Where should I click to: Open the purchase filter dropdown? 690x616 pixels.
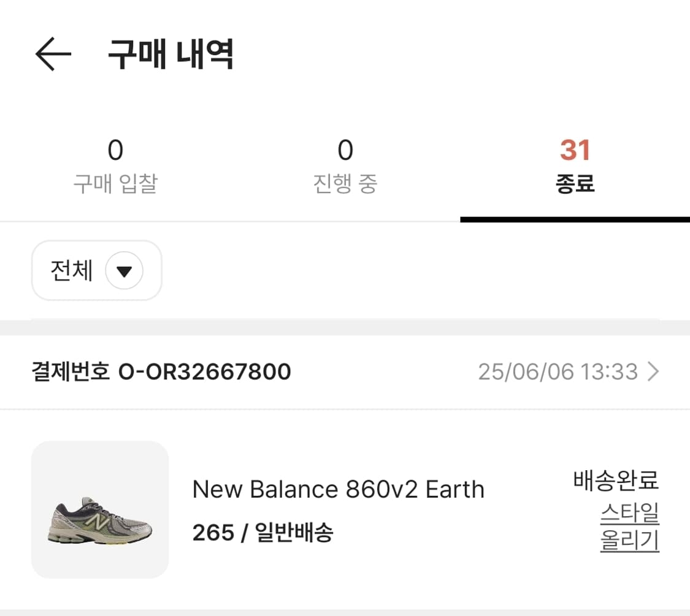[x=96, y=270]
